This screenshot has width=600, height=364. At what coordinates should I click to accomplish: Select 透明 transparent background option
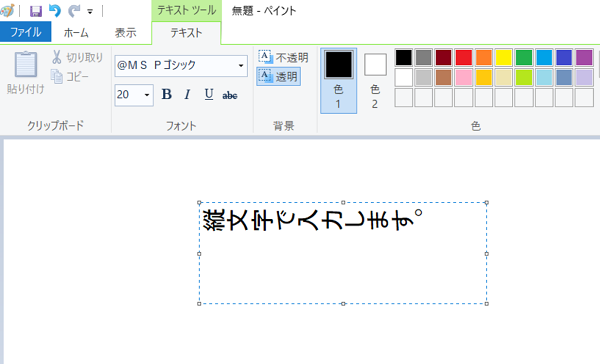[x=279, y=77]
